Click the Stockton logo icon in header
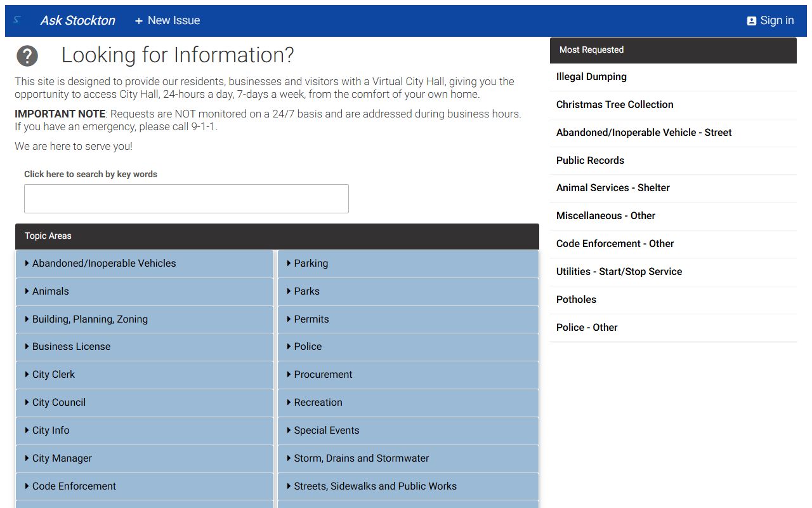Viewport: 812px width, 508px height. pyautogui.click(x=17, y=20)
